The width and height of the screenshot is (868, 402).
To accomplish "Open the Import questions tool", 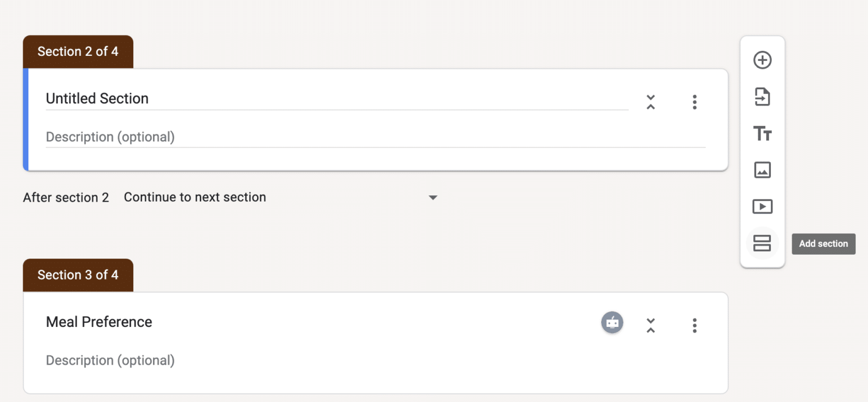I will click(762, 97).
